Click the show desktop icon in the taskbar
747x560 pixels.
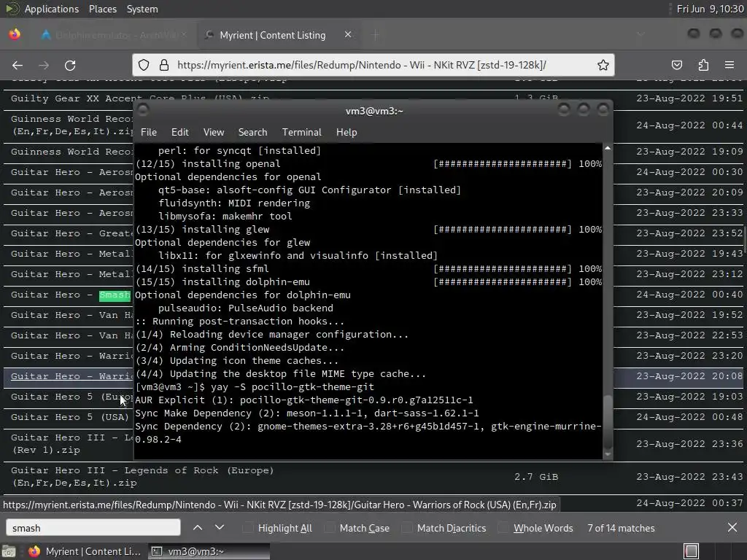click(9, 551)
